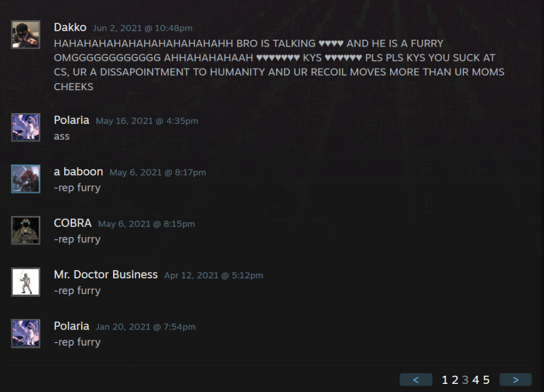Jump to comments page 1
Screen dimensions: 544x392
[445, 380]
